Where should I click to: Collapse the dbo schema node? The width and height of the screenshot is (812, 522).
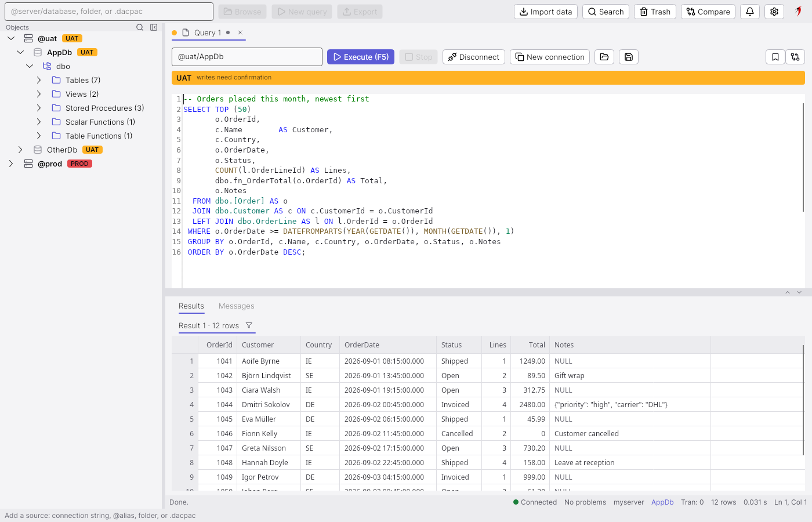[30, 66]
